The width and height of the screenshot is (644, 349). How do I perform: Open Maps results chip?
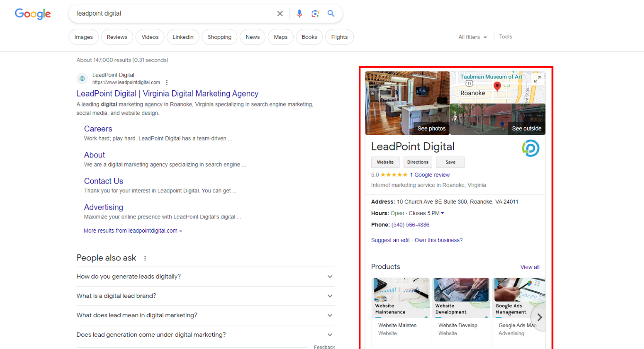[x=281, y=37]
